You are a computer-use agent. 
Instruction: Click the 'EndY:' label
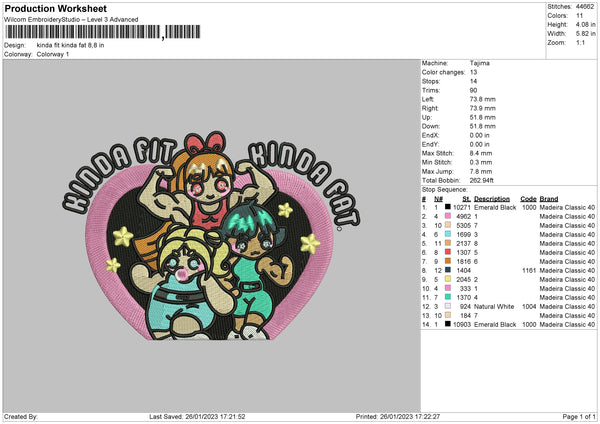[430, 144]
